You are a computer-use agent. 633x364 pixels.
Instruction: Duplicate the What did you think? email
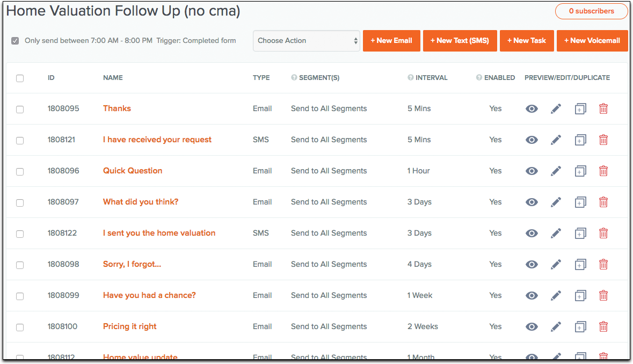[580, 202]
